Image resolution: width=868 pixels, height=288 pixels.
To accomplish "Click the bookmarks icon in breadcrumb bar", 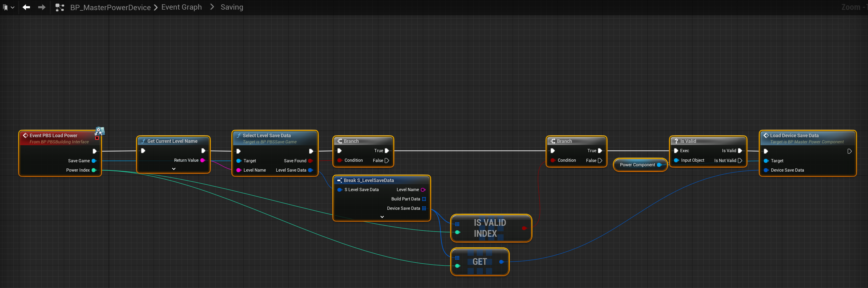I will pyautogui.click(x=5, y=7).
